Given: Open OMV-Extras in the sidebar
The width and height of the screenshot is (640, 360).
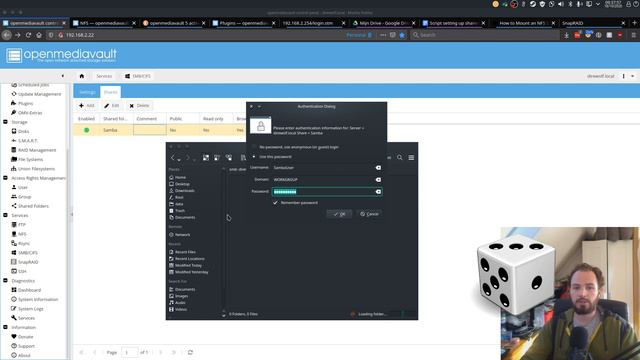Looking at the screenshot, I should click(30, 113).
